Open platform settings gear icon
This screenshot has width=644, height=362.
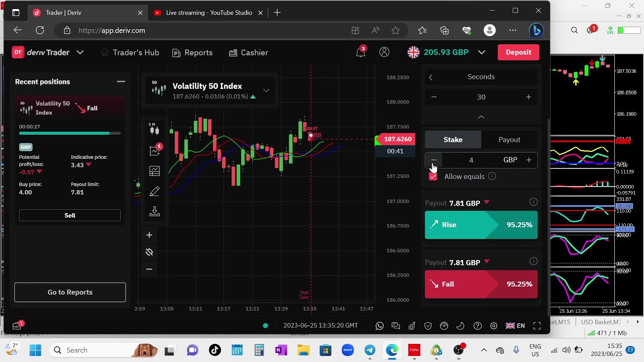point(494,326)
